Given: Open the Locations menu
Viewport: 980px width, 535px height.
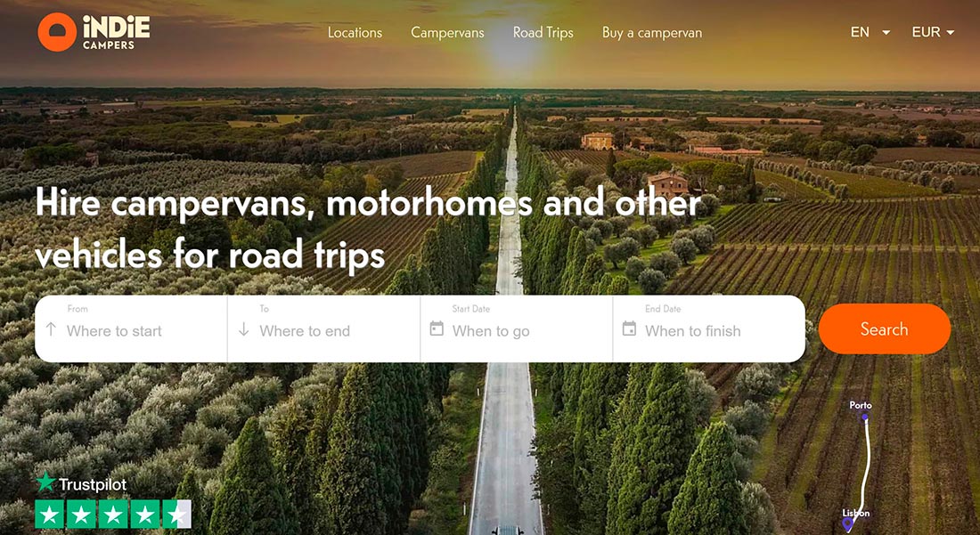Looking at the screenshot, I should pos(355,32).
